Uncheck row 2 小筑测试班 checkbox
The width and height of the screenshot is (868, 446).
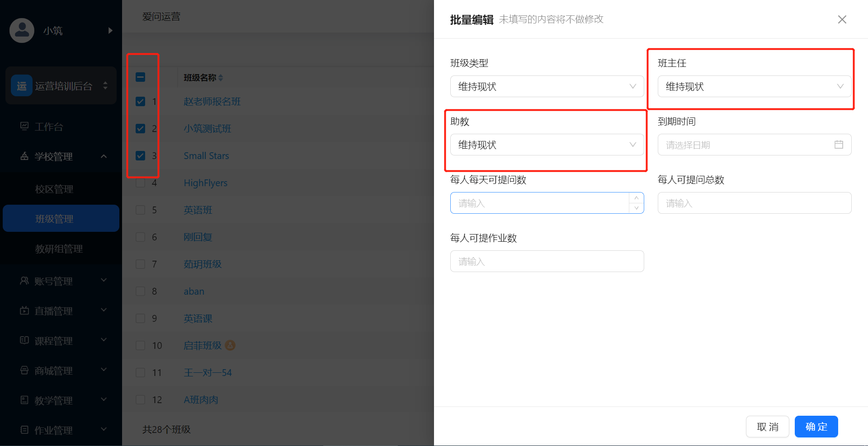[141, 128]
